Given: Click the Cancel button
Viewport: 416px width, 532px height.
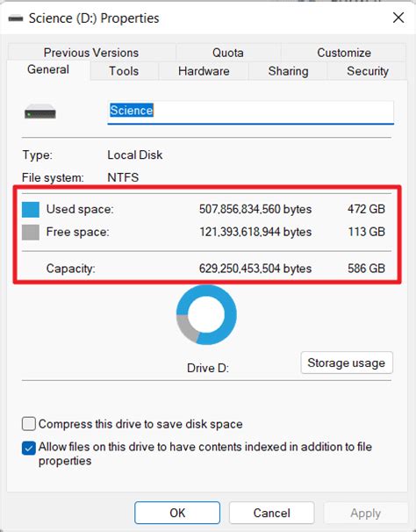Looking at the screenshot, I should 271,513.
